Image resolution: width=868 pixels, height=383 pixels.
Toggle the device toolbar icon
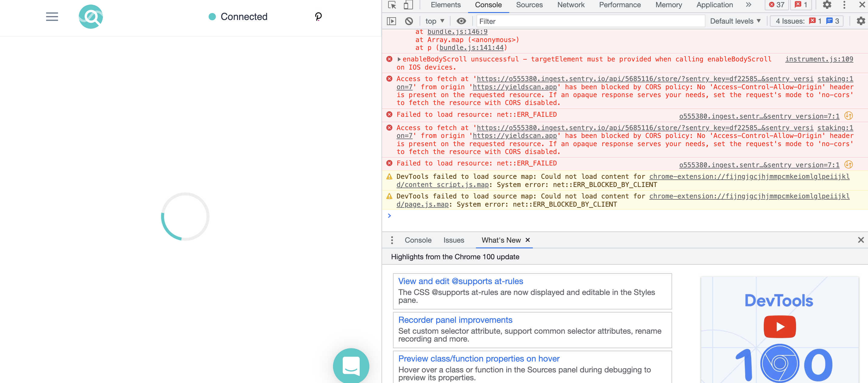[x=408, y=5]
